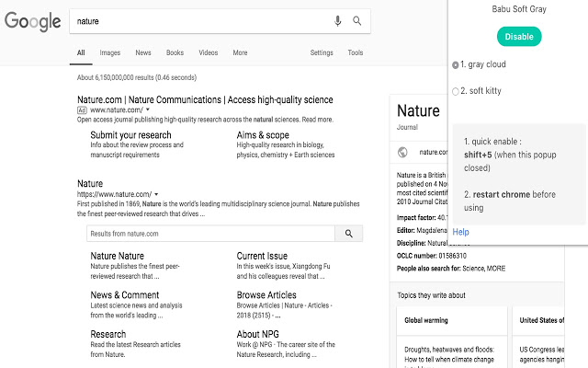Click the 'Nature' knowledge panel heading
This screenshot has height=368, width=588.
coord(418,110)
